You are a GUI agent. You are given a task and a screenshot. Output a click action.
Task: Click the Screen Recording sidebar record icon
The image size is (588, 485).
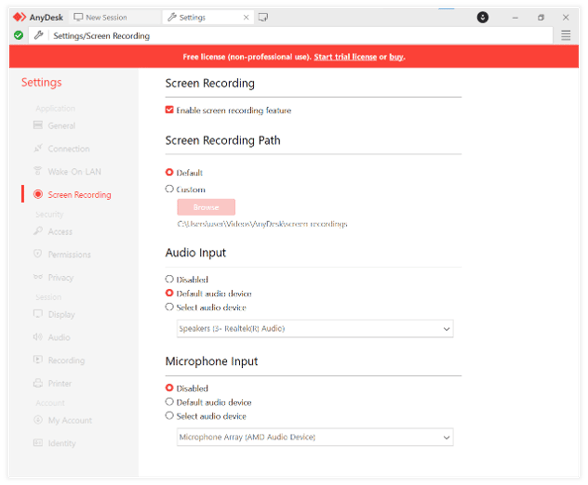tap(38, 194)
